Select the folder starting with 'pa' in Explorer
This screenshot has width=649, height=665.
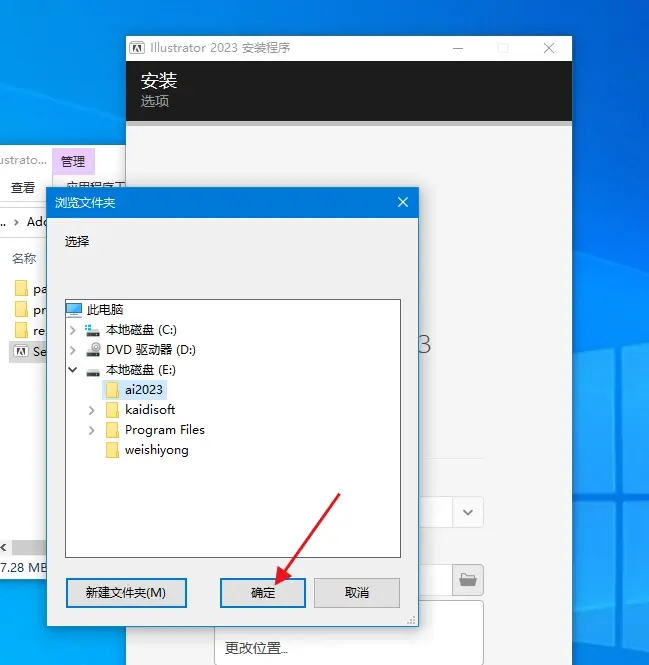coord(29,289)
